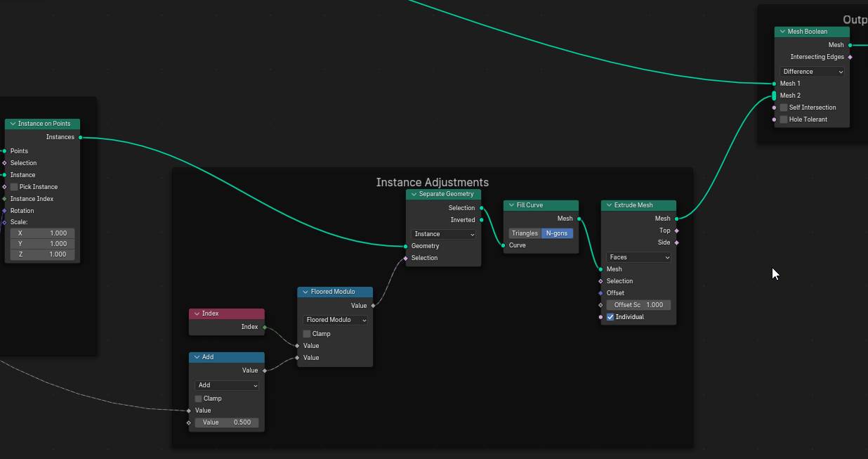This screenshot has width=868, height=459.
Task: Collapse the Mesh Boolean node
Action: 782,32
